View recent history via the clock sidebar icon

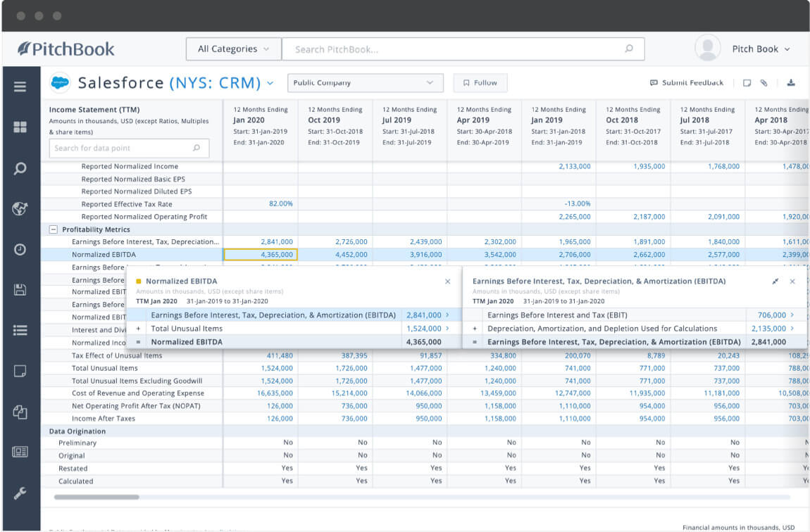tap(21, 248)
